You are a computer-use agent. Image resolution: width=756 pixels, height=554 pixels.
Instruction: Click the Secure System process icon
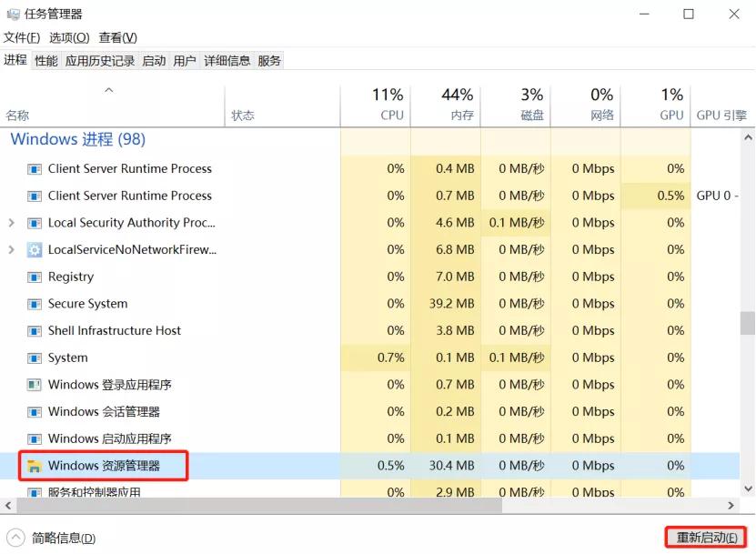35,304
